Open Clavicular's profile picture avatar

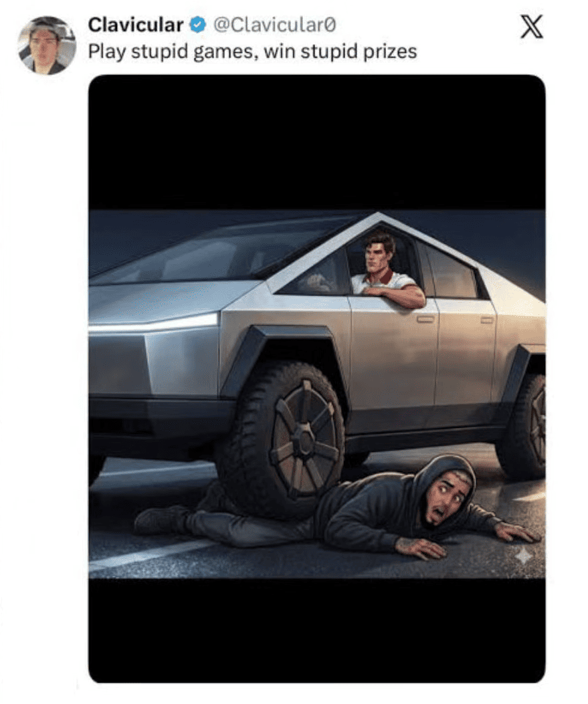coord(47,45)
